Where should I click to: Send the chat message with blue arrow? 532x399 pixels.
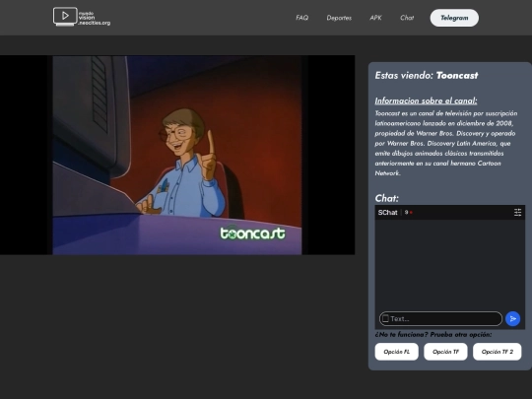coord(512,318)
